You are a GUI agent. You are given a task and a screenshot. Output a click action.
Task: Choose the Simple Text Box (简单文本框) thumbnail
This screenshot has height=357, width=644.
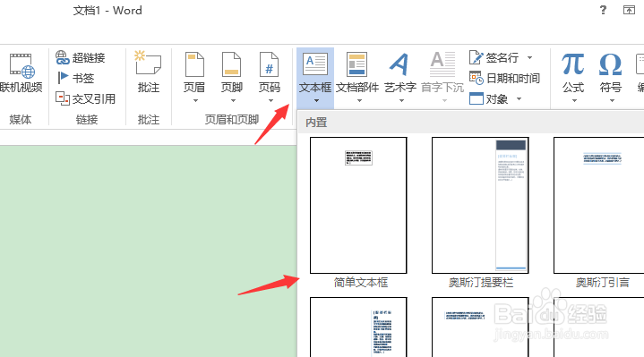358,205
